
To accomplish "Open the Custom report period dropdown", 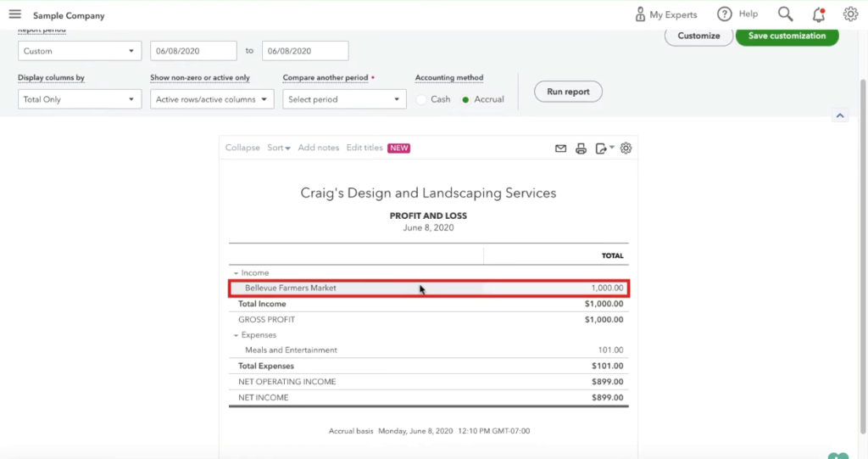I will click(79, 51).
